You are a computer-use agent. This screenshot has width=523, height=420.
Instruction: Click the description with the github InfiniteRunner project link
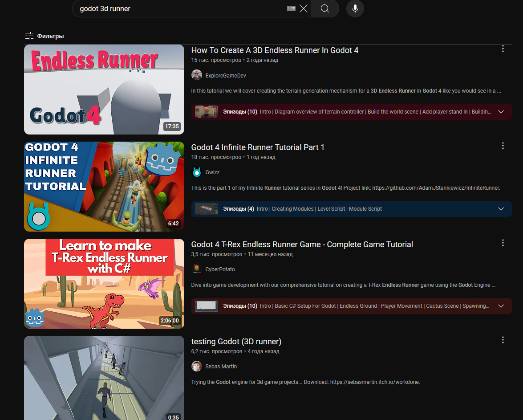(x=345, y=188)
